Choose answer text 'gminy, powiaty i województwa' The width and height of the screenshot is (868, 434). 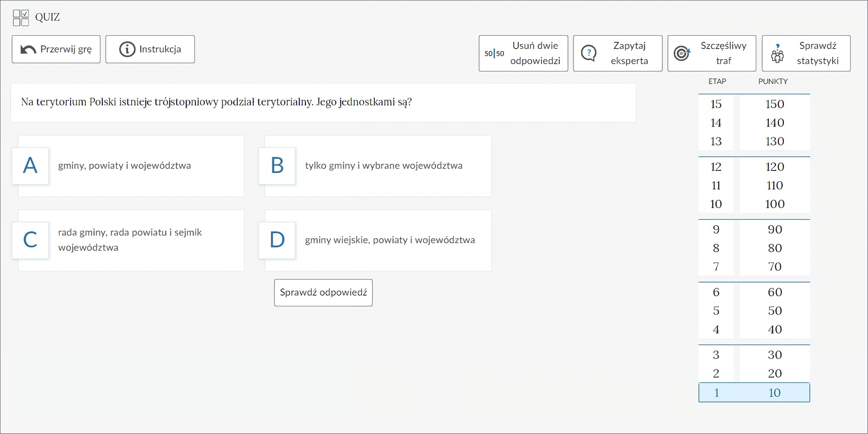click(x=124, y=165)
